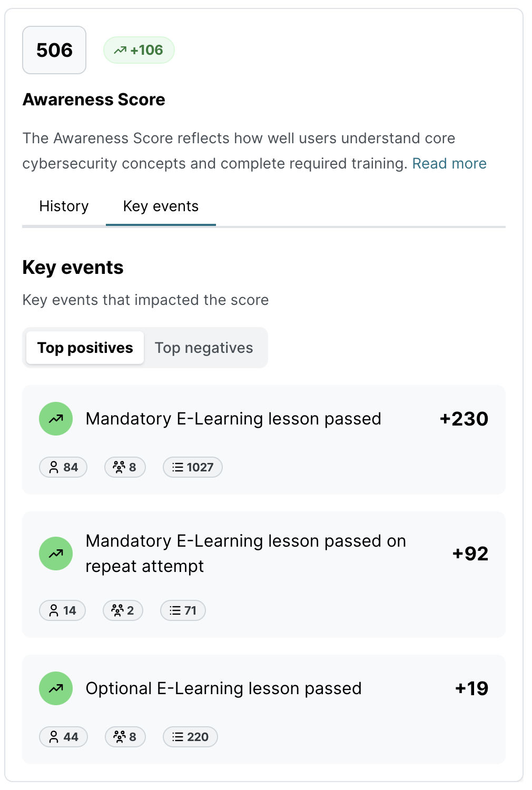Open the 14 users badge
The height and width of the screenshot is (790, 532).
tap(63, 610)
